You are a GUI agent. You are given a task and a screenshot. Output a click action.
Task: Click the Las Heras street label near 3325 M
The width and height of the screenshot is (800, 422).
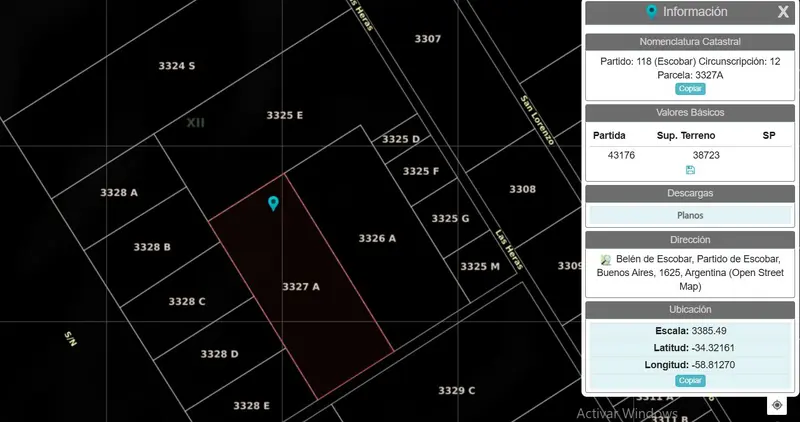pyautogui.click(x=509, y=250)
